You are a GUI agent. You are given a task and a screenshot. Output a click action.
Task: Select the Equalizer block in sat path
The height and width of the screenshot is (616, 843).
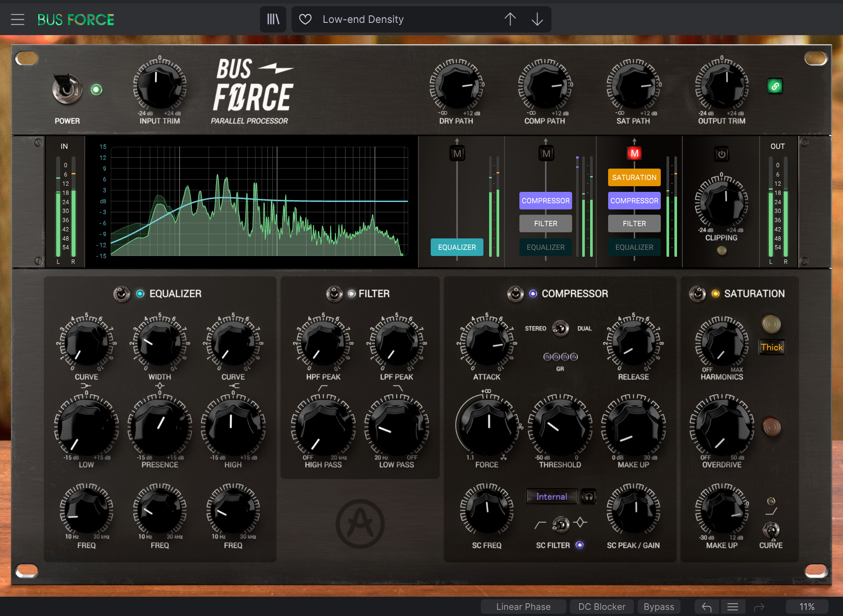(x=634, y=247)
